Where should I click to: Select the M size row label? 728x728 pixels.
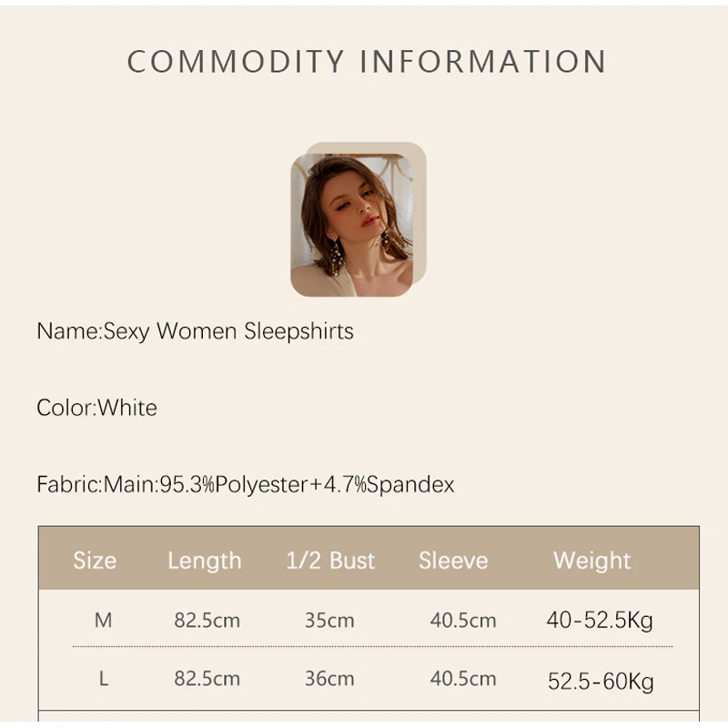coord(103,621)
